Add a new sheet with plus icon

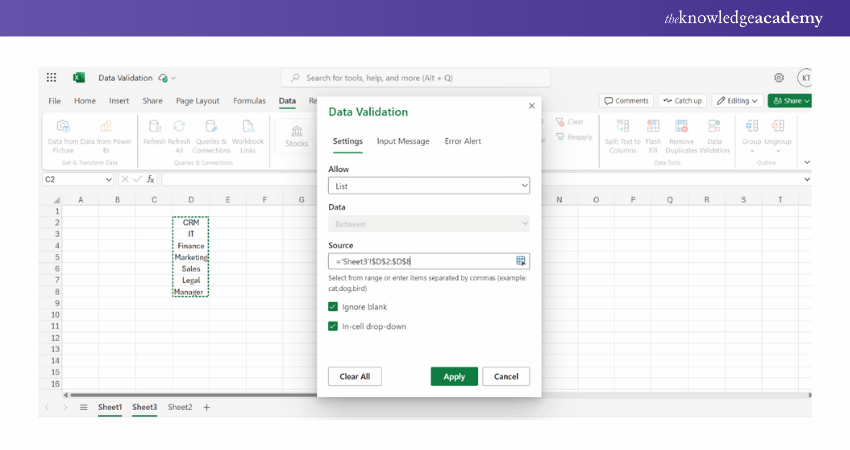207,407
